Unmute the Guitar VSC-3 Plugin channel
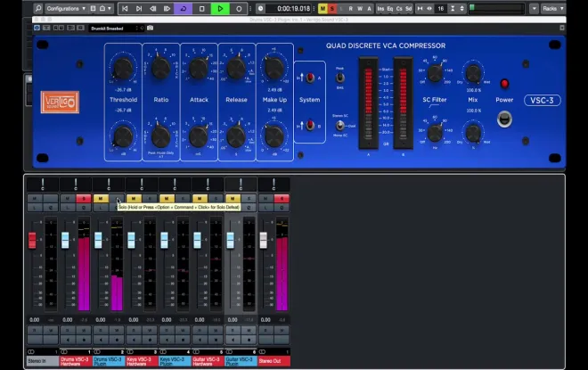Viewport: 588px width, 370px height. pos(233,198)
